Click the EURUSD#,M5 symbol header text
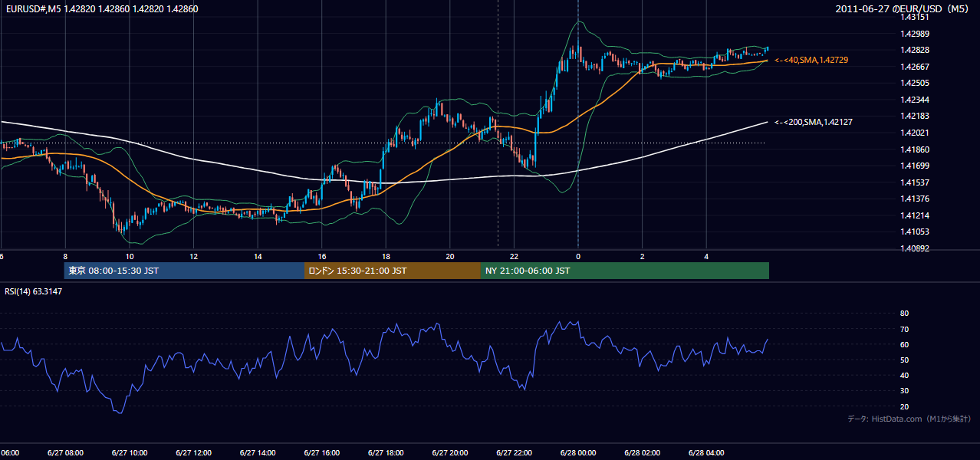980x460 pixels. point(101,9)
